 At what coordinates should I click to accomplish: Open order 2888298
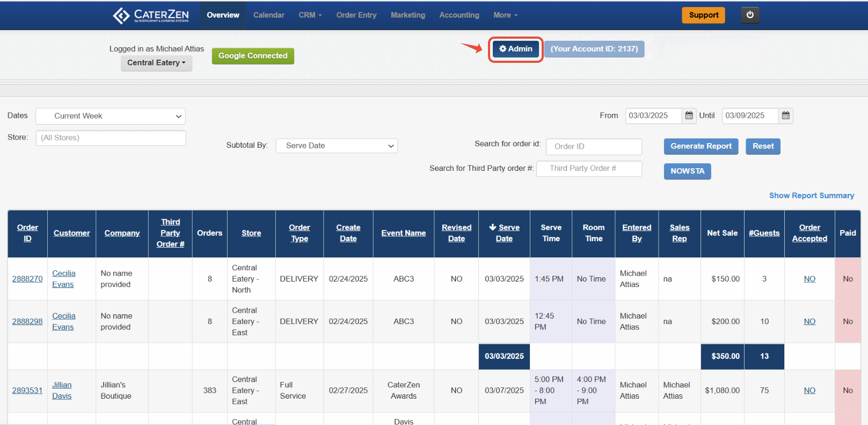click(x=27, y=321)
